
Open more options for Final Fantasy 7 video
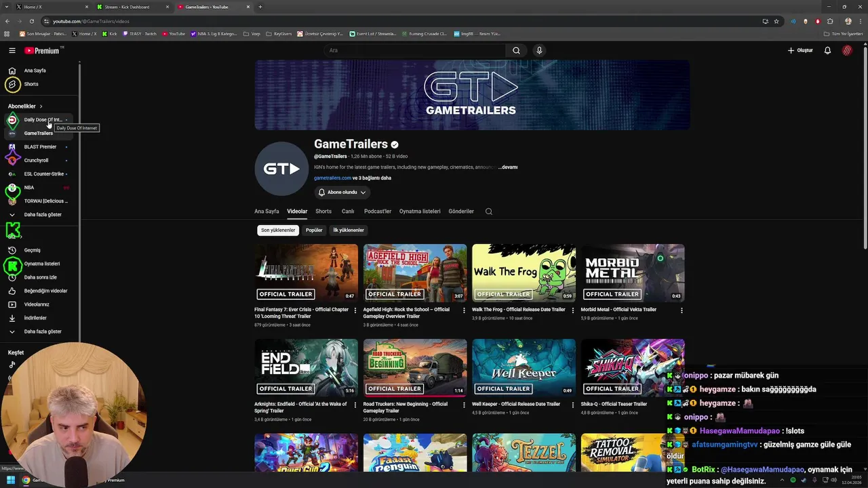tap(355, 310)
